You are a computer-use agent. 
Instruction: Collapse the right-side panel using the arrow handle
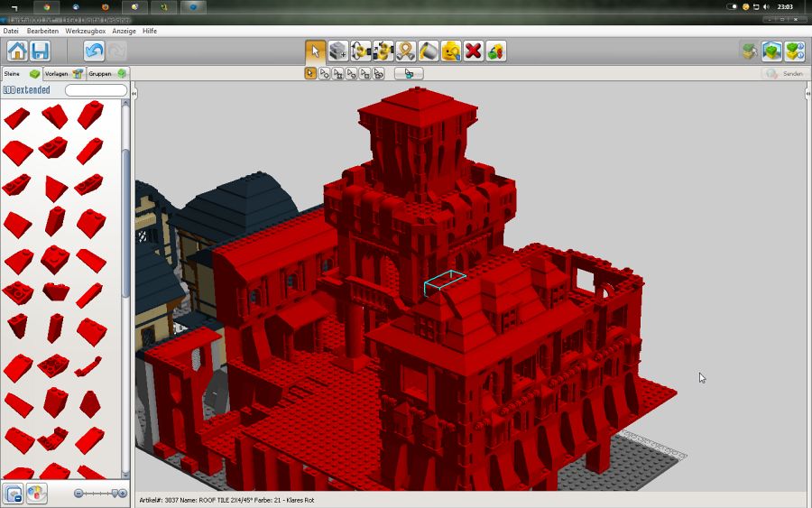pos(807,93)
